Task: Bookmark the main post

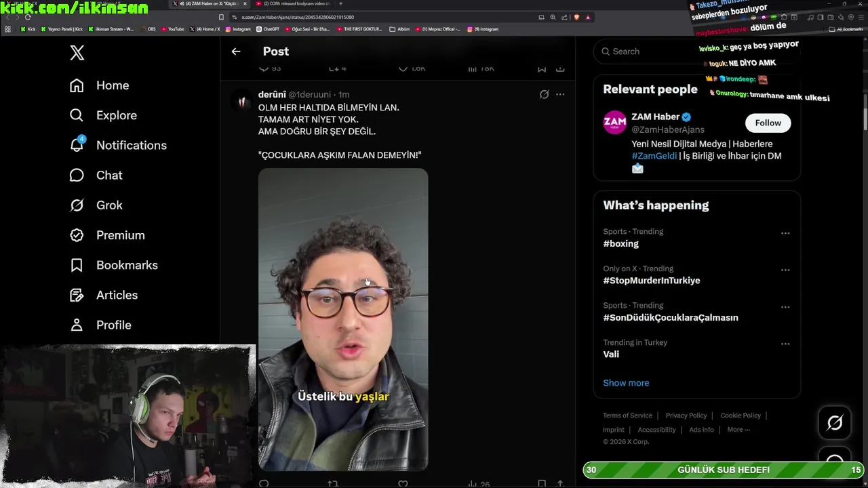Action: click(x=542, y=68)
